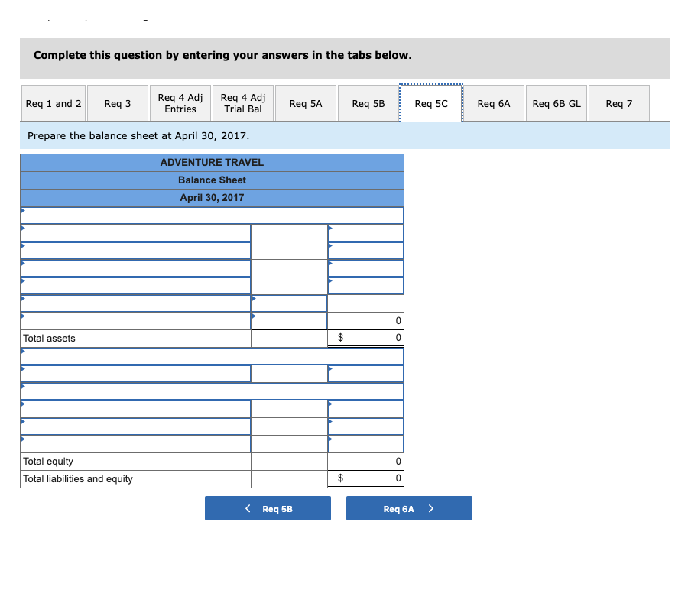Click the Req 5B back navigation button
This screenshot has height=616, width=688.
pyautogui.click(x=268, y=507)
